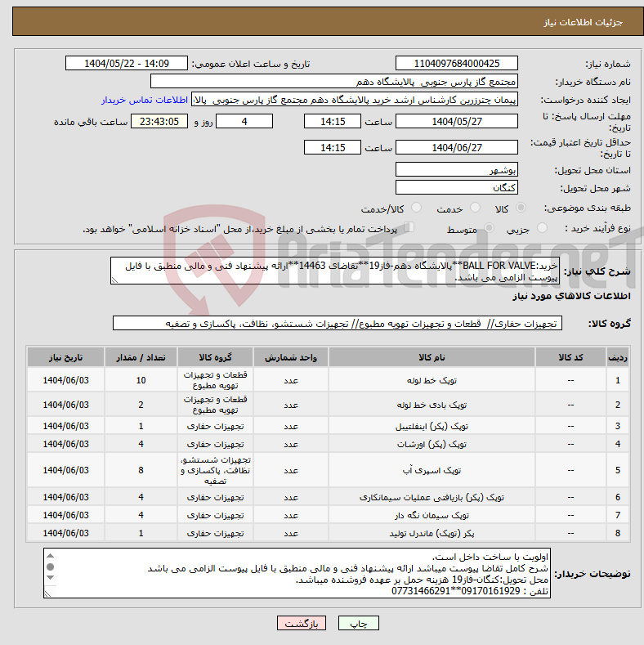Click the need number field 1104097684000425
Screen dimensions: 644x645
(x=457, y=63)
